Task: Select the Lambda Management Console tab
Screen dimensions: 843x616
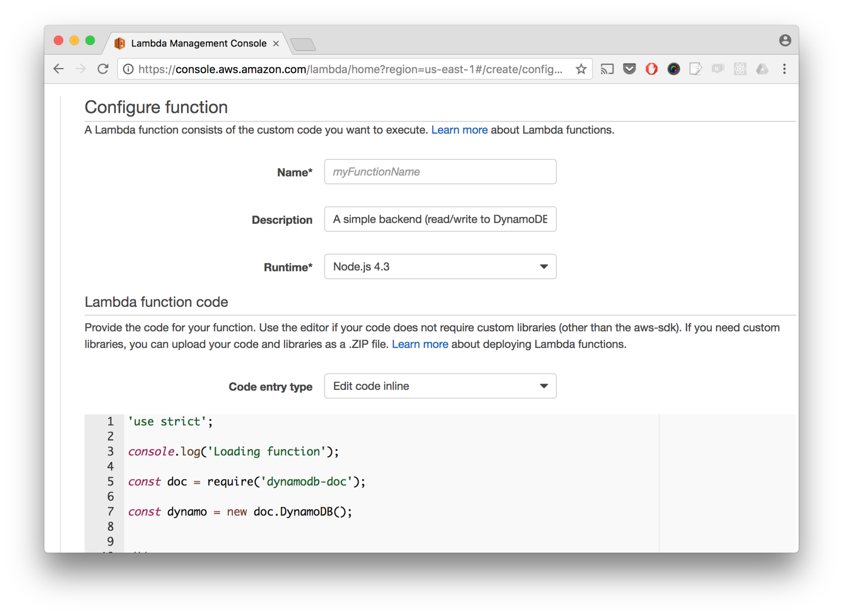Action: click(x=199, y=43)
